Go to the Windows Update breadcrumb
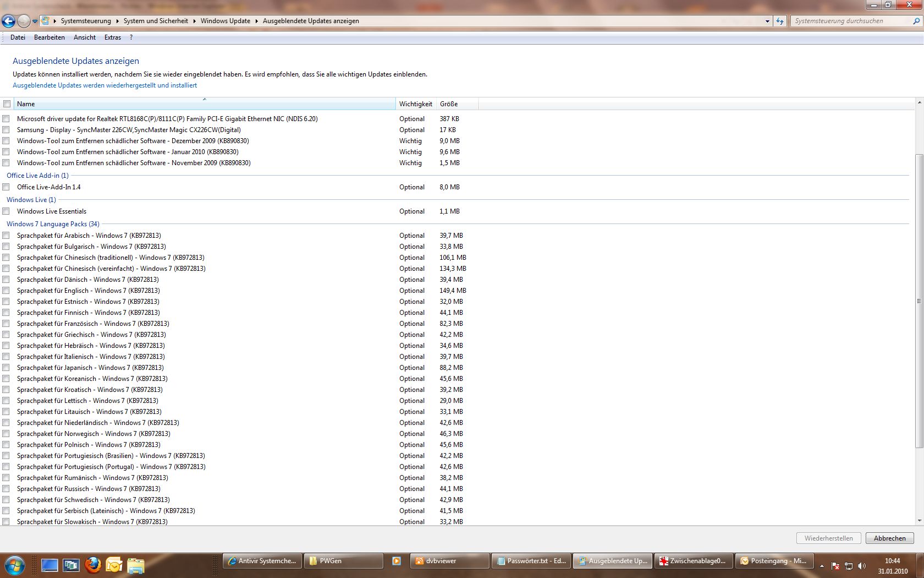The width and height of the screenshot is (924, 578). coord(225,21)
